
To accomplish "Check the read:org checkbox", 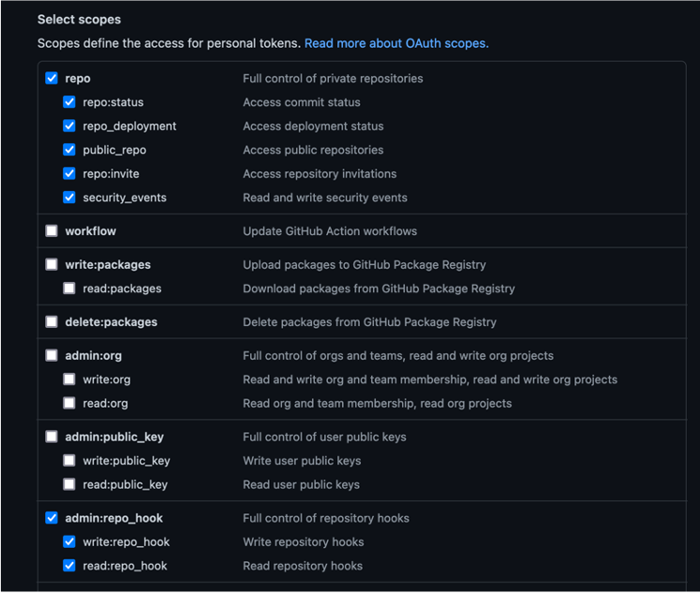I will coord(69,403).
